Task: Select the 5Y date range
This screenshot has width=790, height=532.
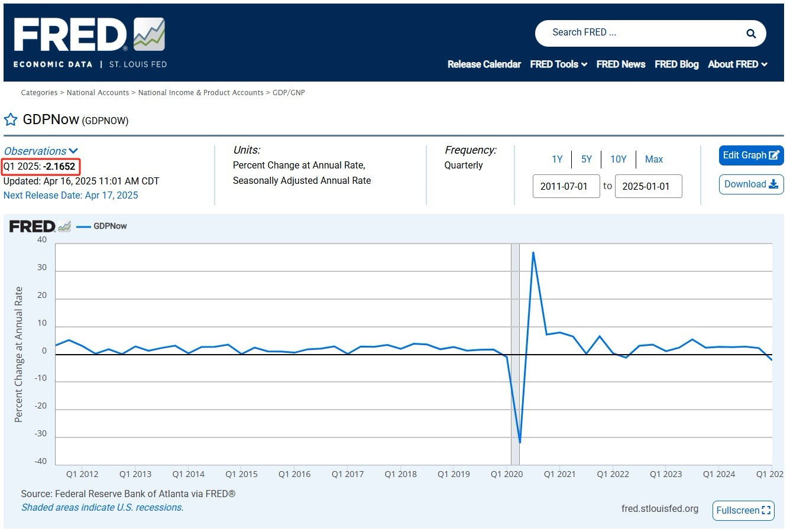Action: [586, 159]
